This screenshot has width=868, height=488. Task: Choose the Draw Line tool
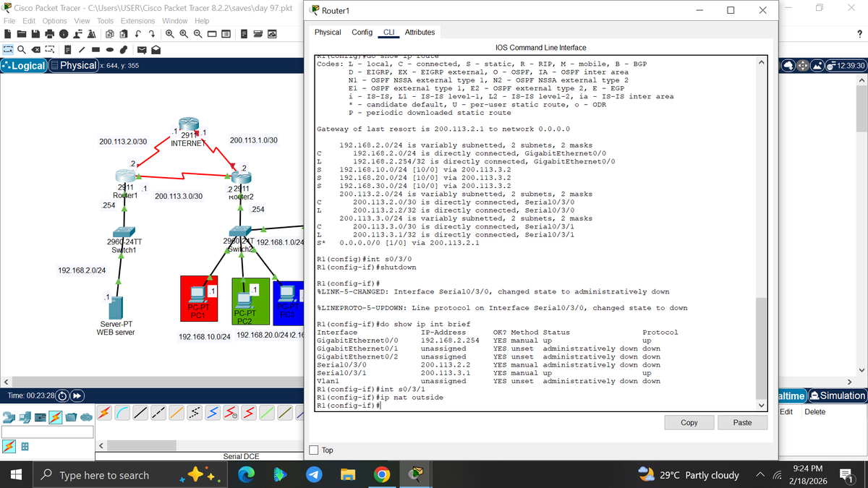(81, 50)
